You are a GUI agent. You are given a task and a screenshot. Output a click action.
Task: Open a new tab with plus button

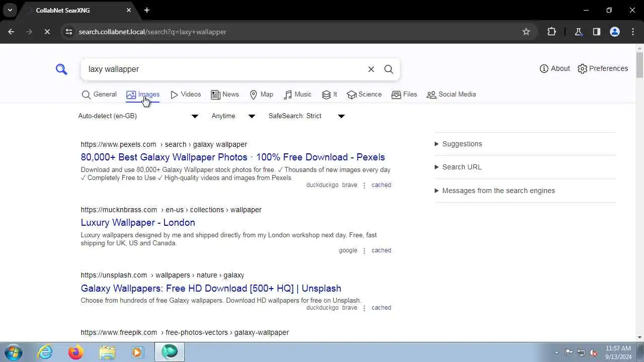tap(147, 10)
